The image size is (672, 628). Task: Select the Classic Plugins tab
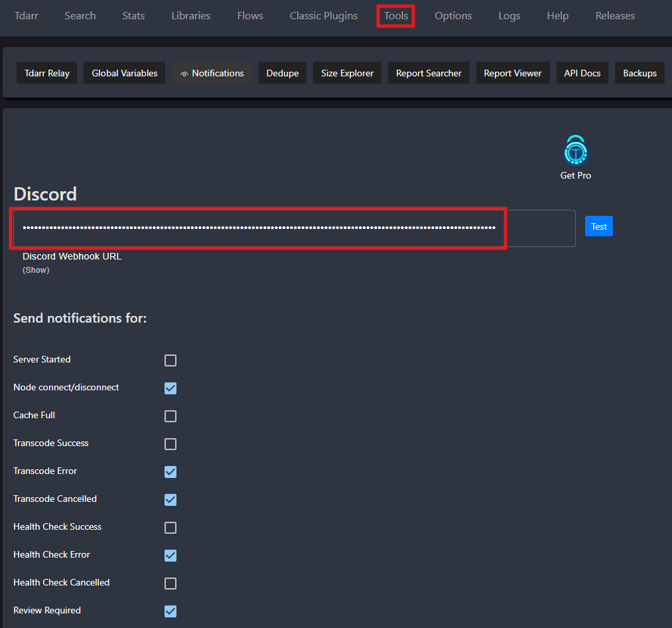click(x=324, y=16)
